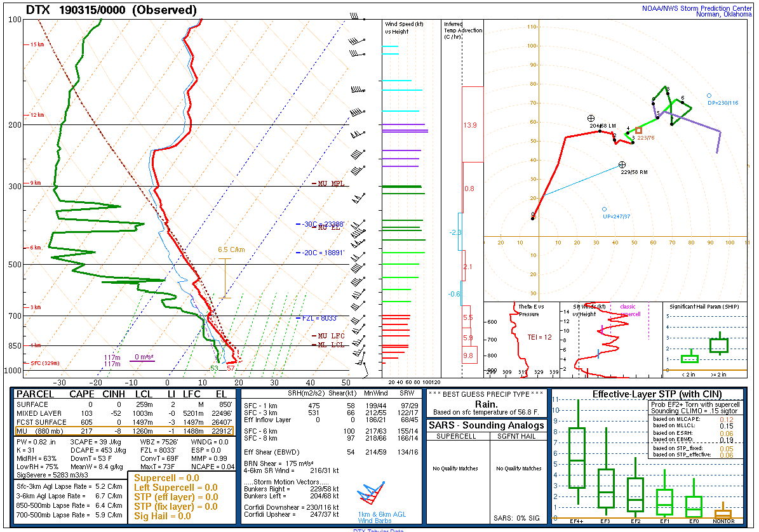Click the 229/58 RM hodograph marker
The image size is (759, 532).
[622, 165]
